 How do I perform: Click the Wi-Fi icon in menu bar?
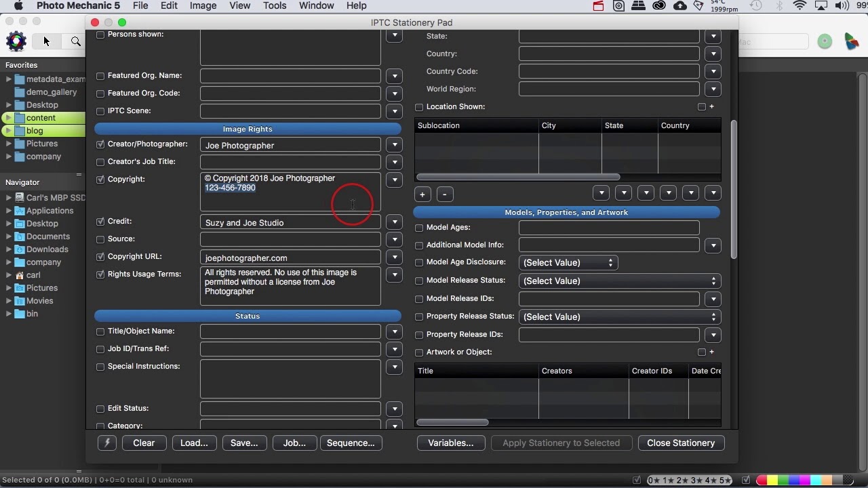tap(800, 6)
